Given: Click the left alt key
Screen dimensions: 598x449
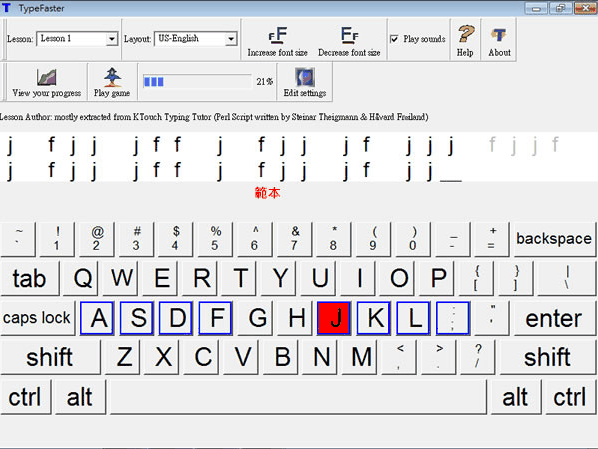Looking at the screenshot, I should coord(80,397).
